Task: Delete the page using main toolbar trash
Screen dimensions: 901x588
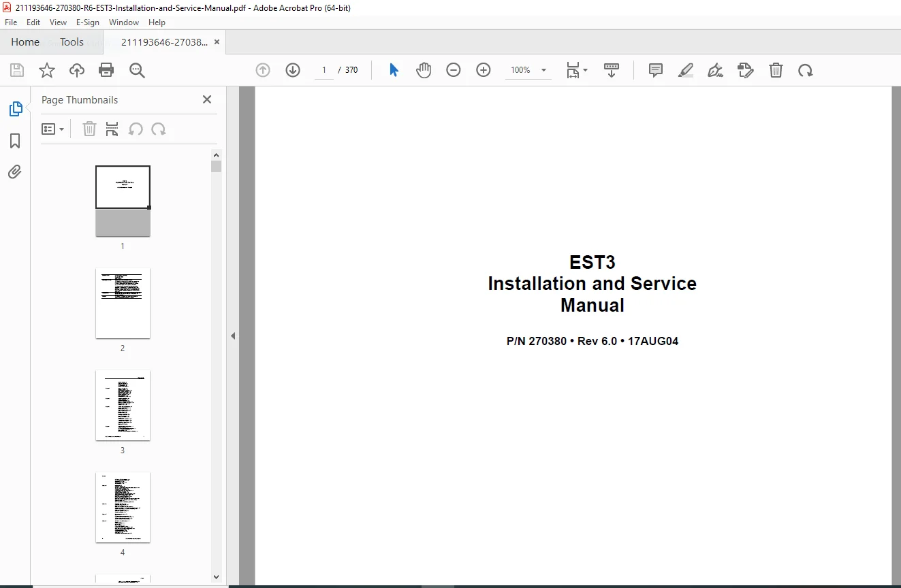Action: pos(776,70)
